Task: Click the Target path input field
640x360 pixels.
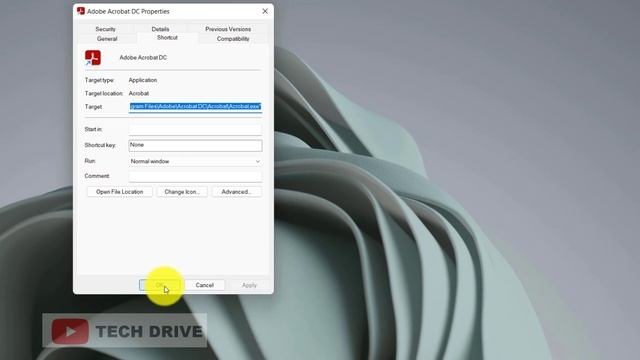Action: click(195, 107)
